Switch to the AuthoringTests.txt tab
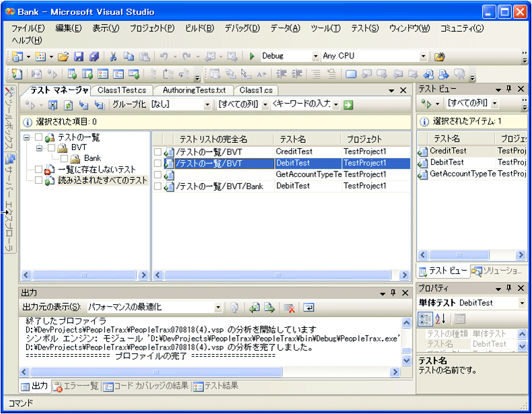 pyautogui.click(x=194, y=90)
